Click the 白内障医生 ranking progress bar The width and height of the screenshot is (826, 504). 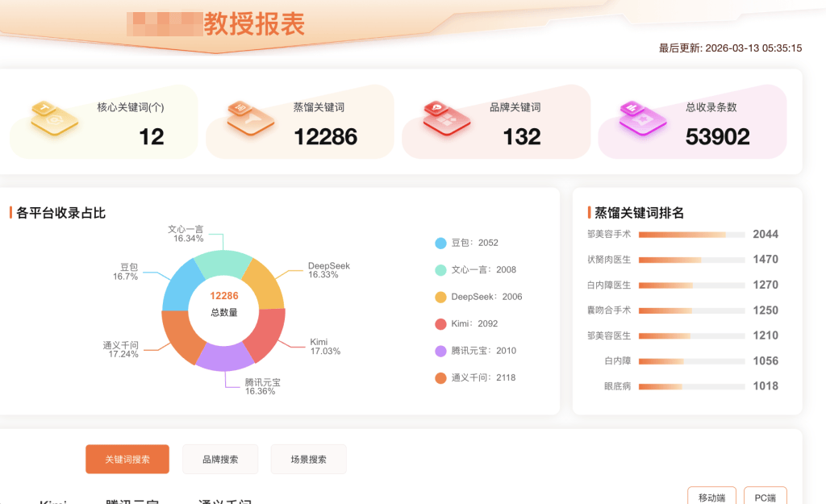tap(691, 285)
